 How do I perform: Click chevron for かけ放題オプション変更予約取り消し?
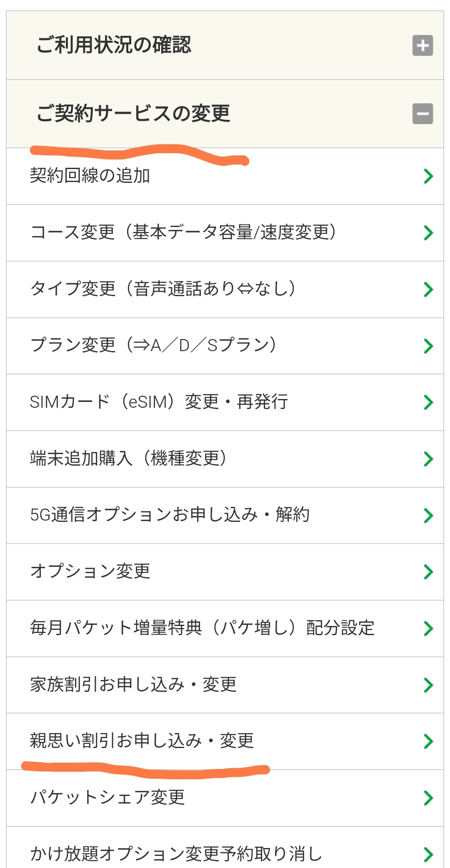428,854
